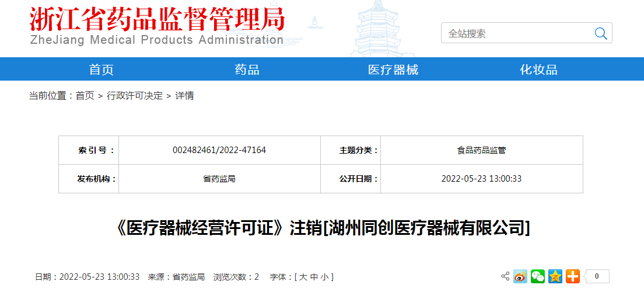Share the page via WeChat icon
The width and height of the screenshot is (644, 295).
[538, 276]
